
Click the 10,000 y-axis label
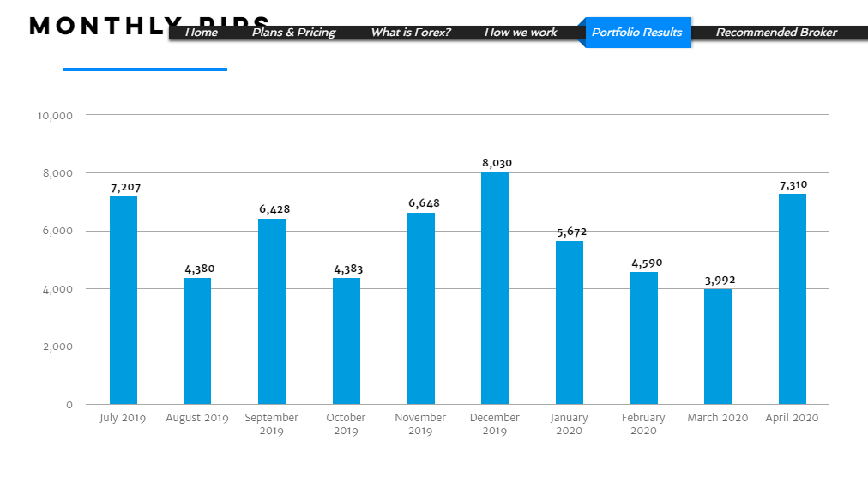pyautogui.click(x=55, y=116)
